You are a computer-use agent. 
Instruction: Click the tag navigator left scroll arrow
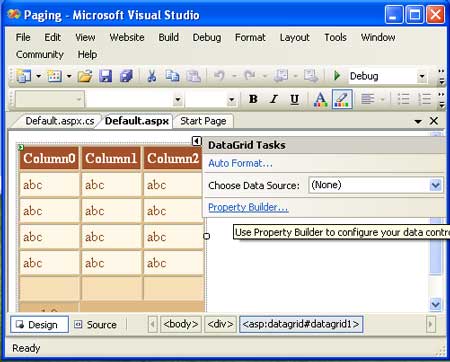(x=153, y=324)
